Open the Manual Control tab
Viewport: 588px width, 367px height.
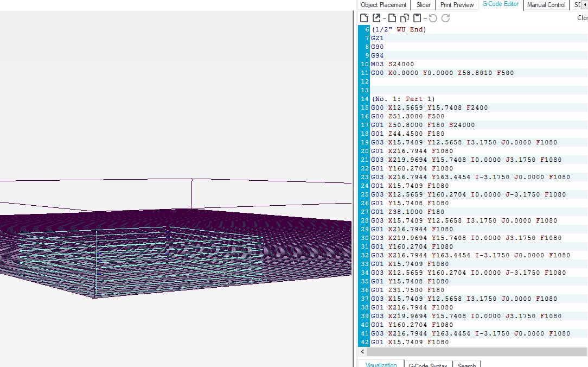click(546, 5)
